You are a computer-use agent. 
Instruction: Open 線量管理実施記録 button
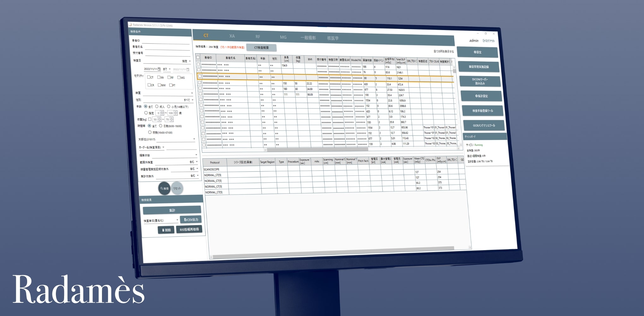[479, 67]
